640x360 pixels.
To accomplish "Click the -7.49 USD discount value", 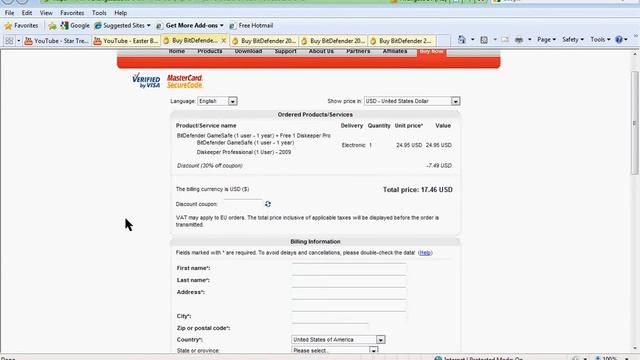I will click(439, 166).
